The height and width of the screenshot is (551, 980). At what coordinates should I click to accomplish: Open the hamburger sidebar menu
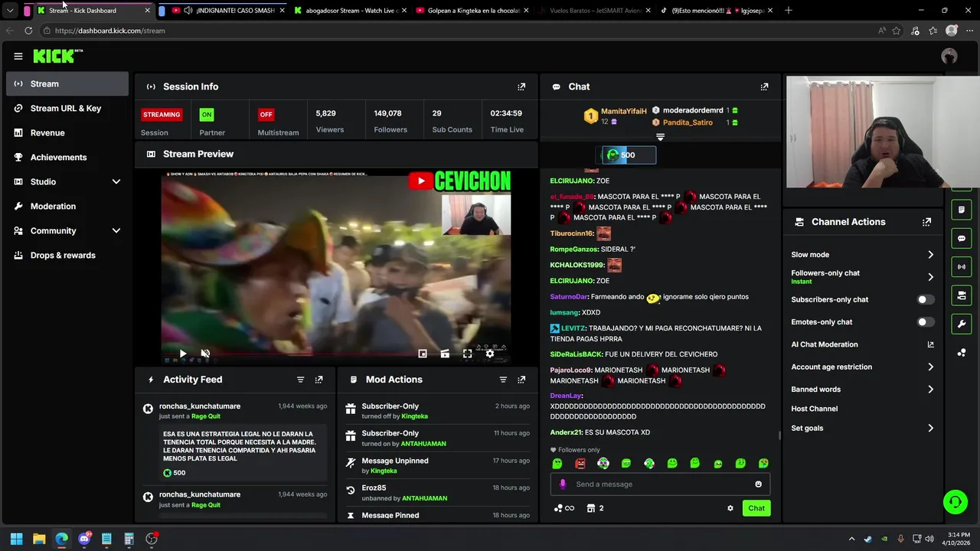[18, 56]
